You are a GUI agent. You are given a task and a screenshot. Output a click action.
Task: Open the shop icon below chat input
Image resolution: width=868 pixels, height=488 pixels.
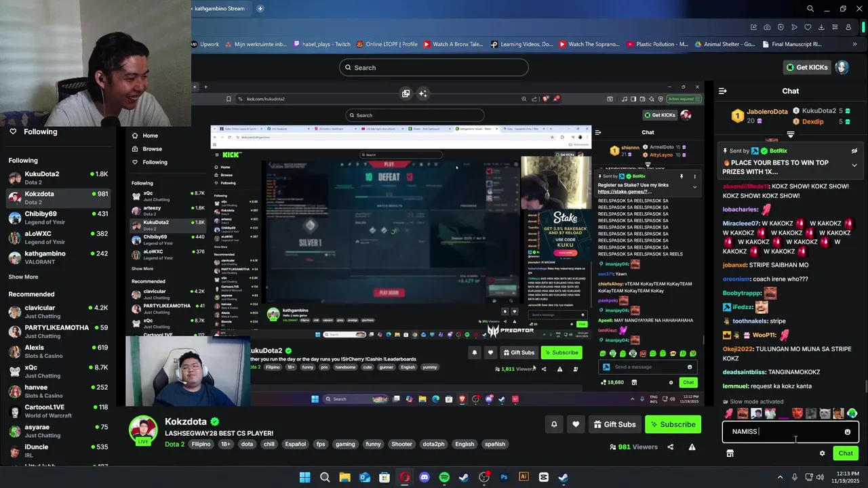coord(730,453)
